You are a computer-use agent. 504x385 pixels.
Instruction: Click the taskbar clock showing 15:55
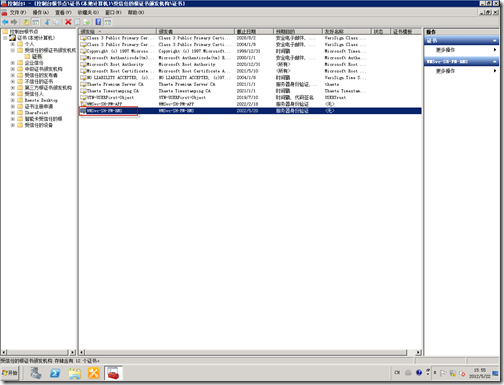coord(480,373)
